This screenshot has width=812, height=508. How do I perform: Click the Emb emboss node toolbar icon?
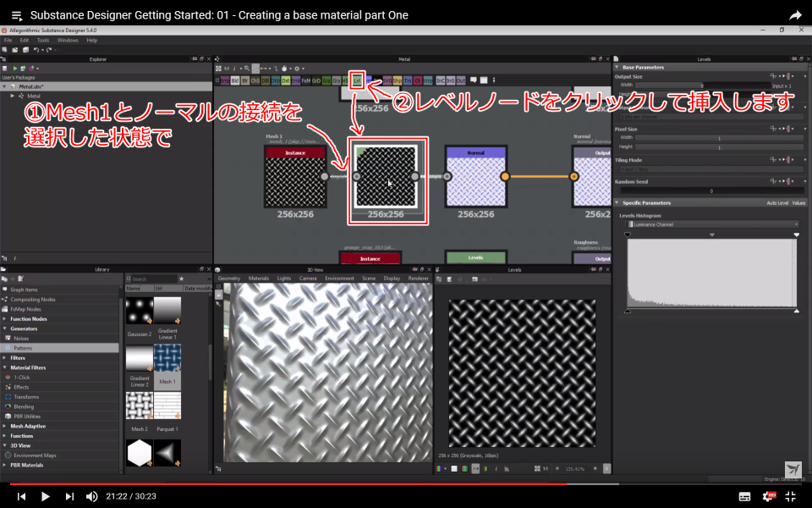(x=296, y=80)
